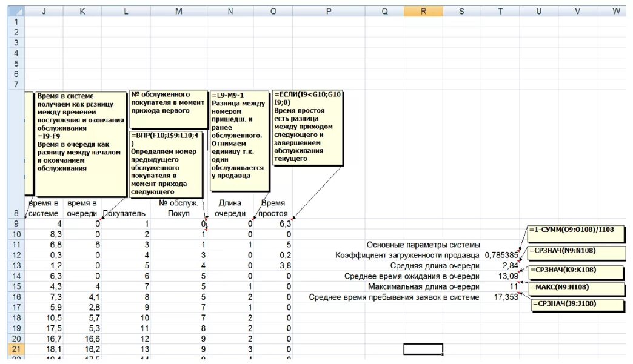Select column K header
633x364 pixels.
coord(82,12)
